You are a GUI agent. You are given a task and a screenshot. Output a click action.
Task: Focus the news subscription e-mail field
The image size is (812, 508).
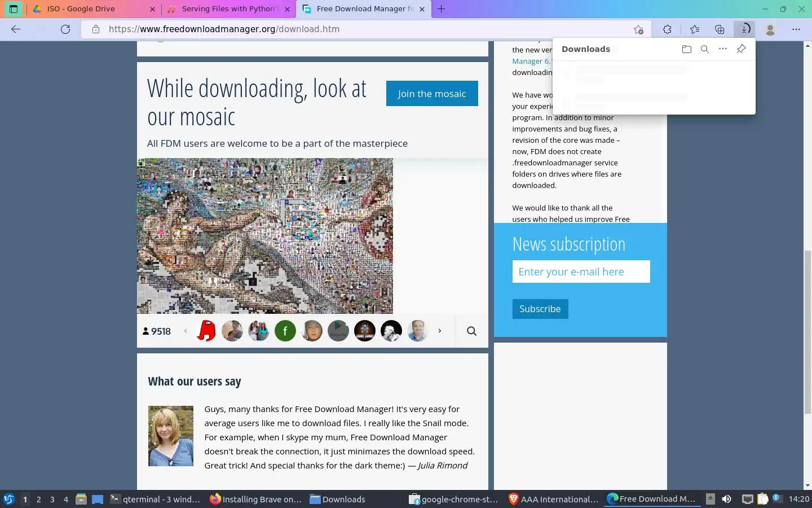[581, 271]
